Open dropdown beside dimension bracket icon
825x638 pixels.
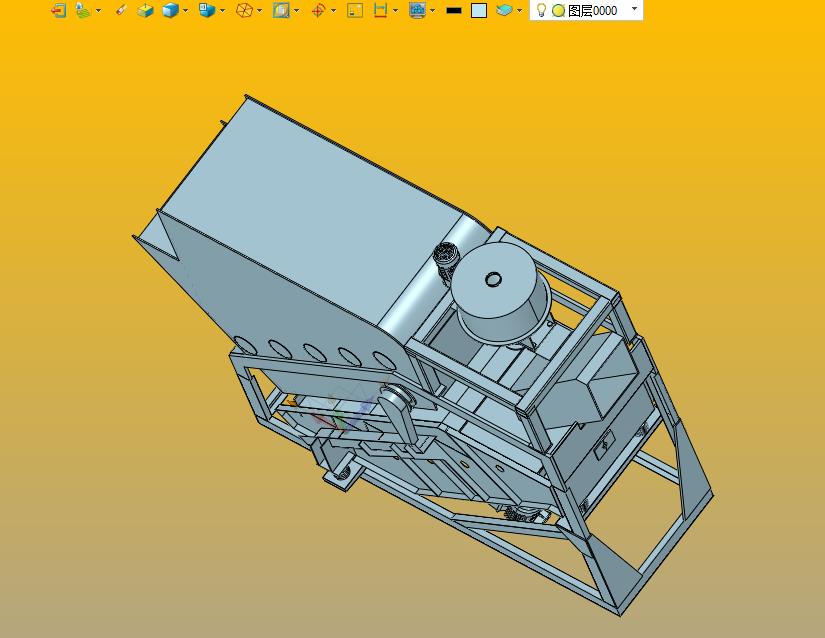(396, 11)
